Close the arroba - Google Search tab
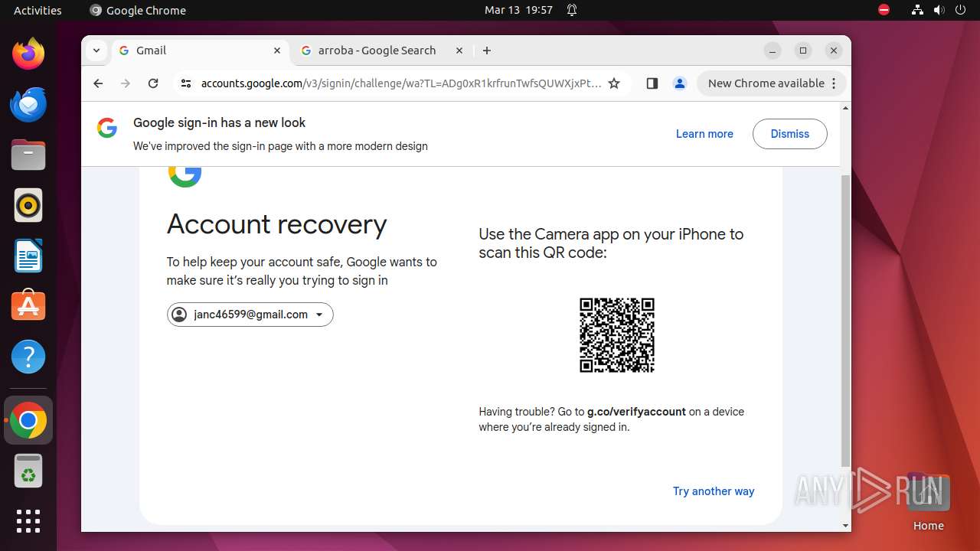Screen dimensions: 980x551 (459, 51)
